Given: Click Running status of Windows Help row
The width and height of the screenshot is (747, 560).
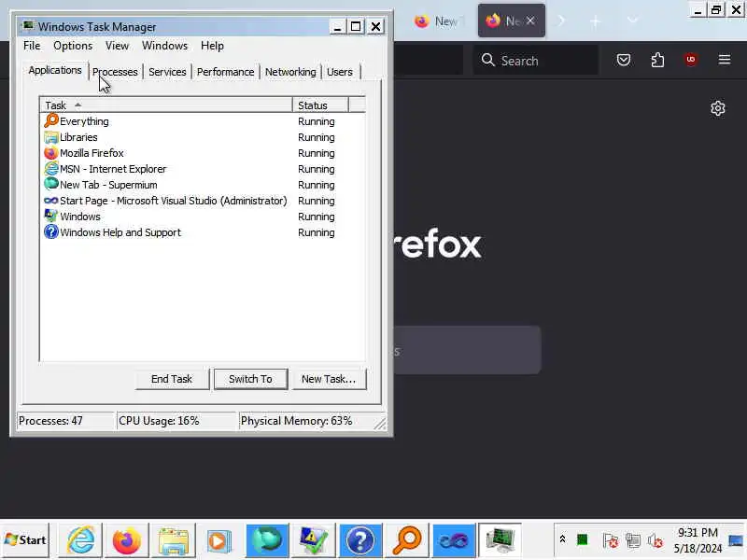Looking at the screenshot, I should pyautogui.click(x=317, y=232).
